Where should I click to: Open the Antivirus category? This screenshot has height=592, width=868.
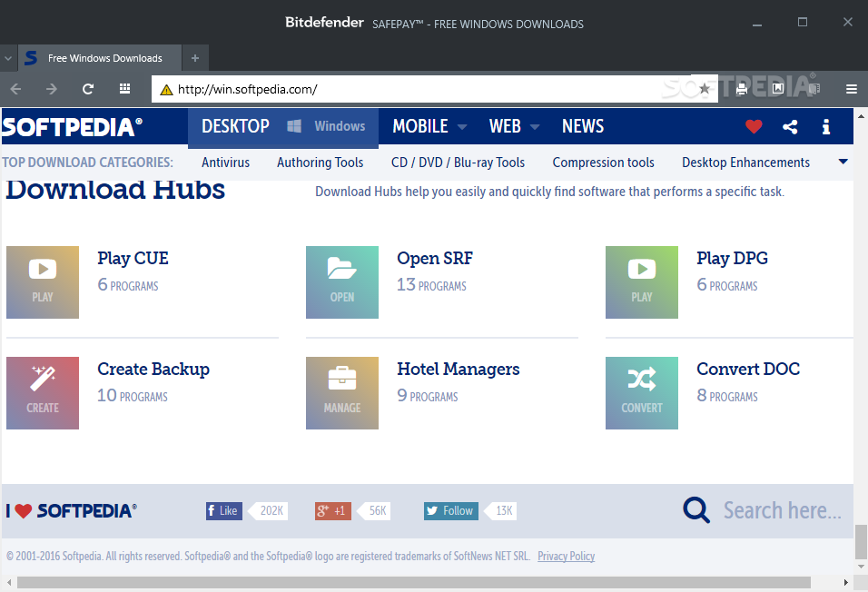(x=225, y=163)
